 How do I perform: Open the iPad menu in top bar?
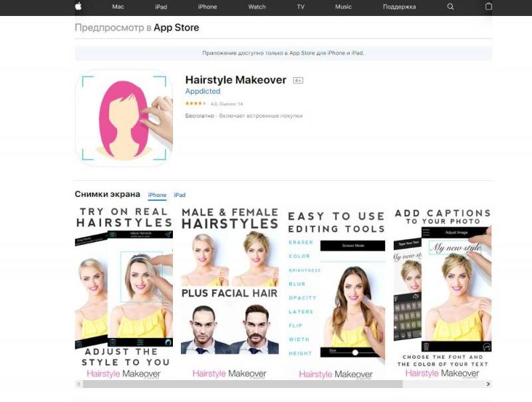(161, 7)
